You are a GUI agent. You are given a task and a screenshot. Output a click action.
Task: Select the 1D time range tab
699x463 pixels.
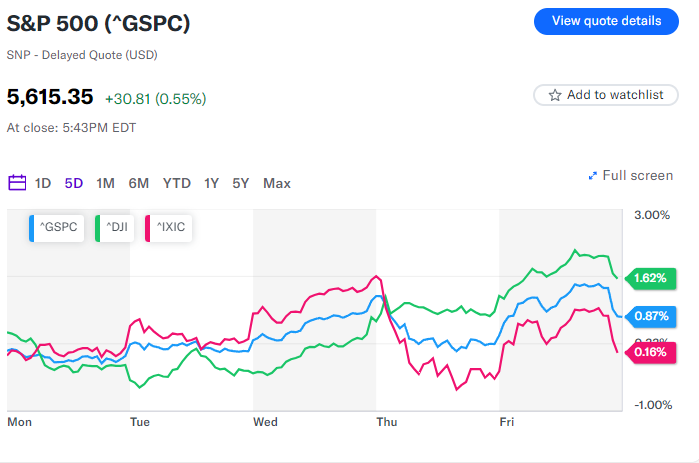click(43, 183)
